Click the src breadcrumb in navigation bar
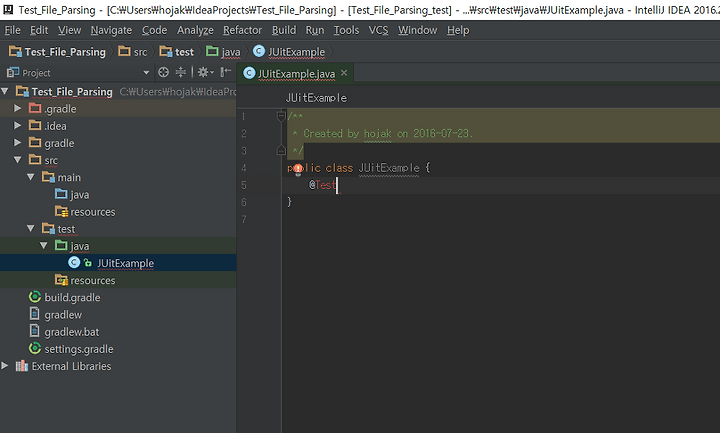 [133, 52]
